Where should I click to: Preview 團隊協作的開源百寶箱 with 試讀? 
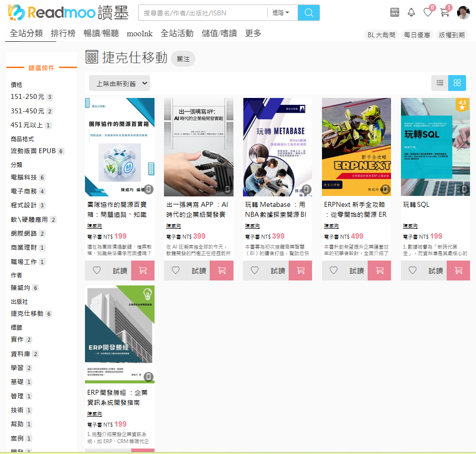pos(120,271)
